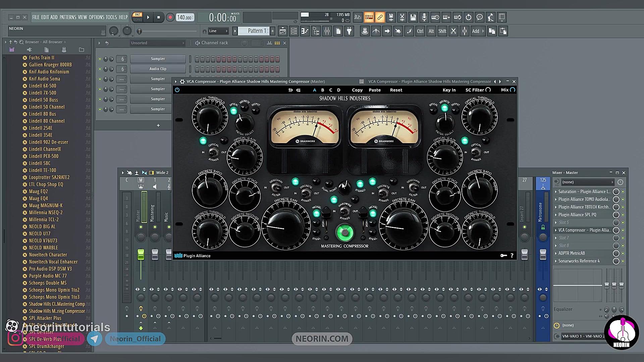Open the TOOLS menu
Image resolution: width=644 pixels, height=362 pixels.
click(x=111, y=17)
